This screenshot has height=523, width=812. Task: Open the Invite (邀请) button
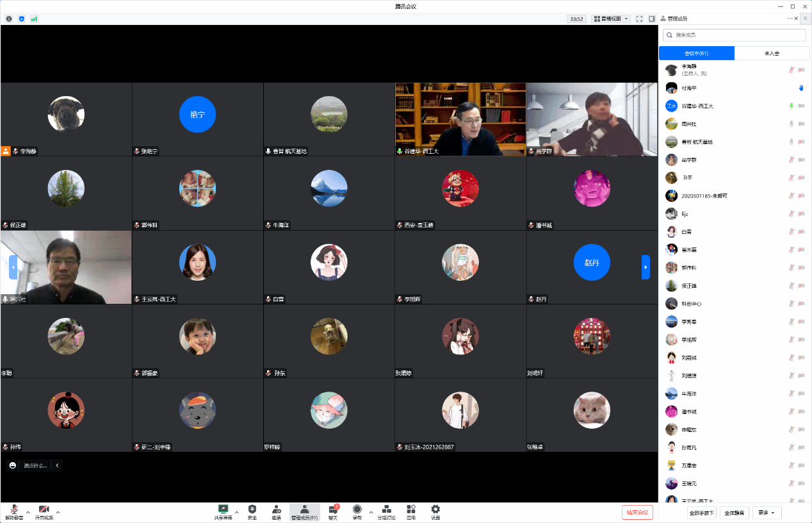pos(276,511)
